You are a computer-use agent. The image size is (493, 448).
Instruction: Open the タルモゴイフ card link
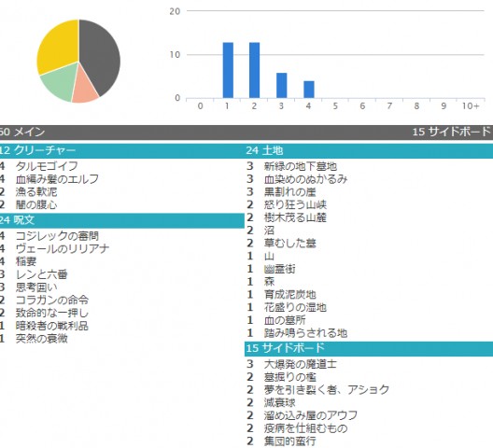(x=47, y=166)
